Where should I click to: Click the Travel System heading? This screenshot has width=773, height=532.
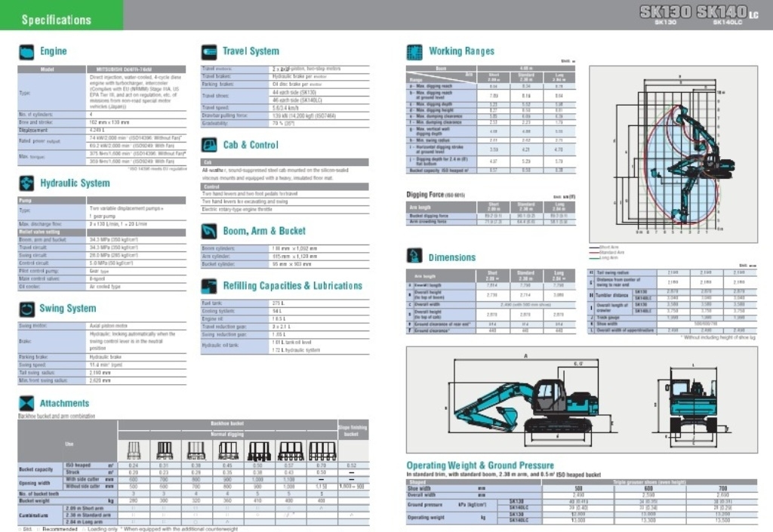click(x=251, y=51)
